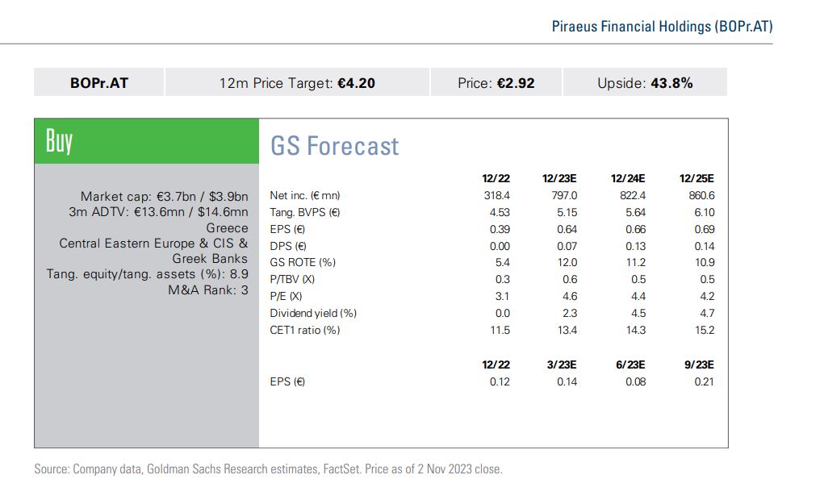820x504 pixels.
Task: Click the Dividend yield (%) row label
Action: (313, 313)
